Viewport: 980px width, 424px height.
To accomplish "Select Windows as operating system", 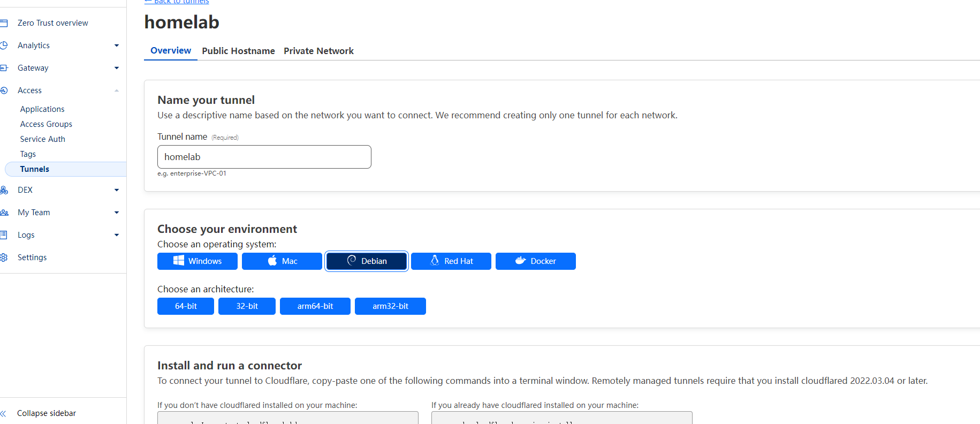I will pos(197,261).
